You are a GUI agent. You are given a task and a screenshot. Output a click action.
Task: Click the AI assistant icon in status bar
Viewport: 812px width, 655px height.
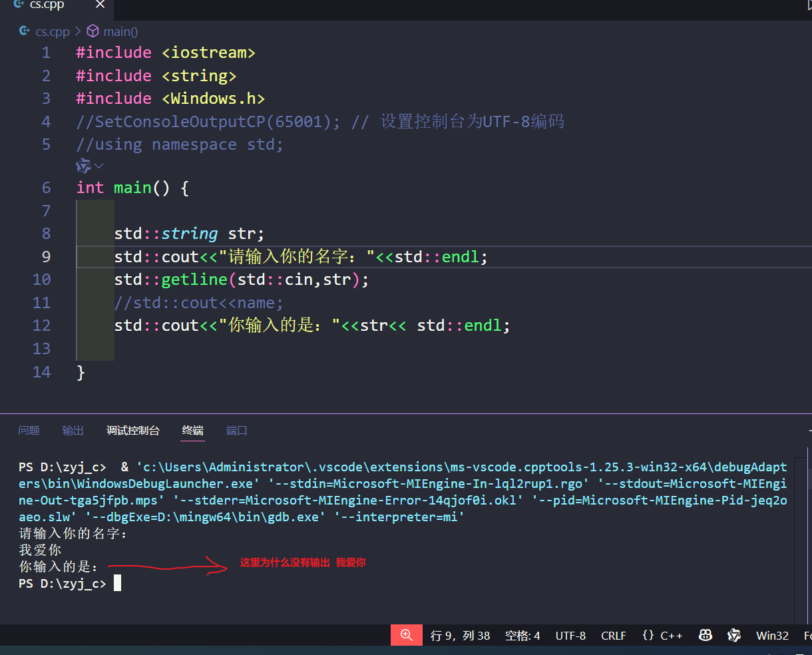point(734,636)
